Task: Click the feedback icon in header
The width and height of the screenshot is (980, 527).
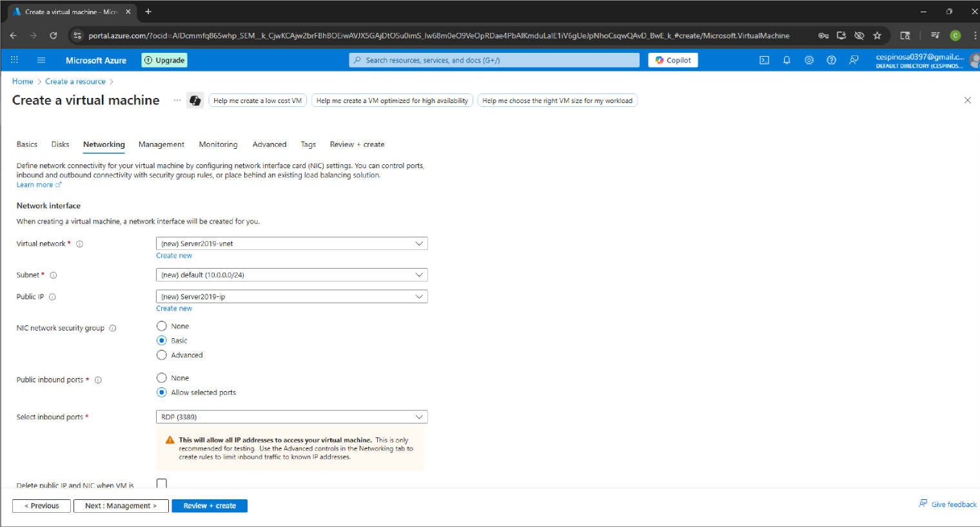Action: (854, 60)
